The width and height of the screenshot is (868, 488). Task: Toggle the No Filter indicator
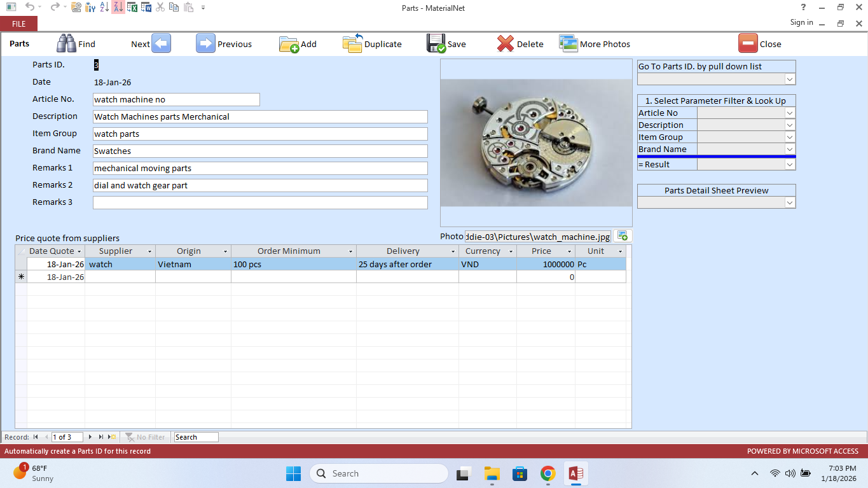coord(145,437)
